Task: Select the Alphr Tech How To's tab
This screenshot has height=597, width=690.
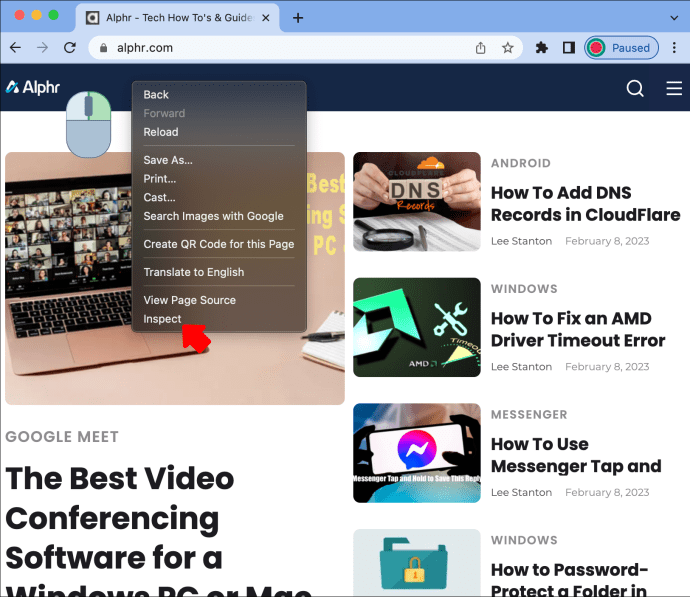Action: click(178, 18)
